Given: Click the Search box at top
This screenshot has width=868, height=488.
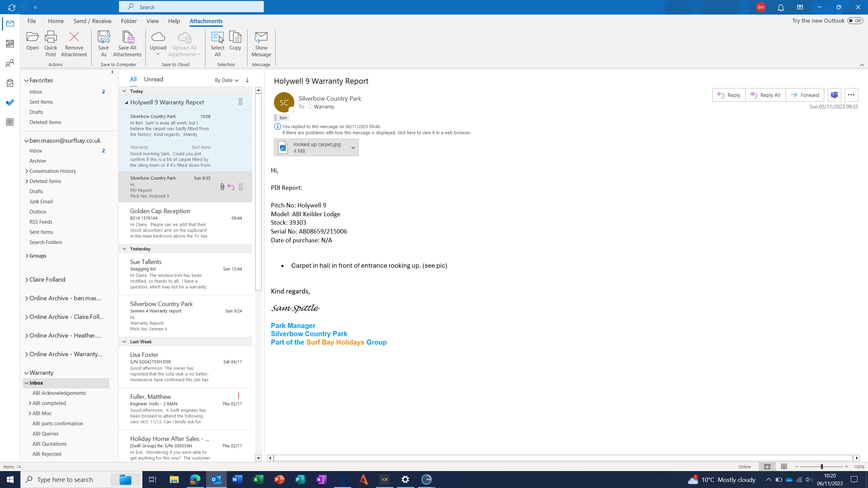Looking at the screenshot, I should 191,7.
